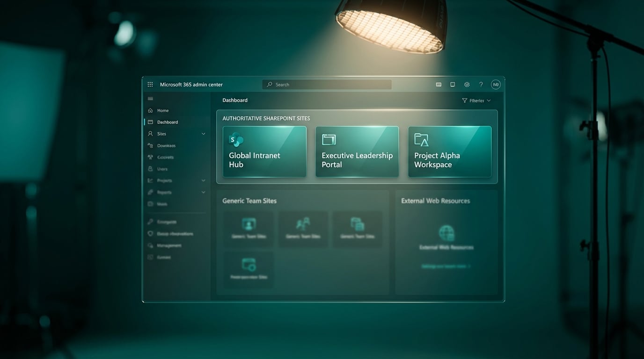Viewport: 644px width, 359px height.
Task: Click the SharePoint icon on Global Intranet Hub
Action: 236,139
